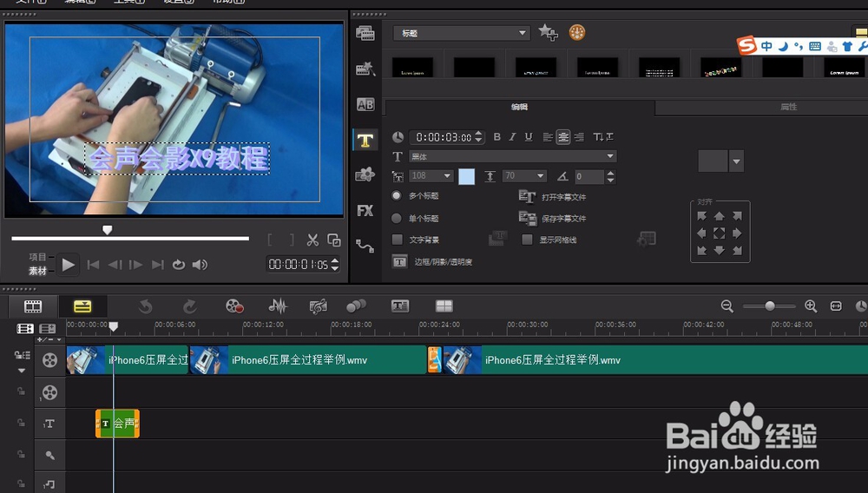This screenshot has width=868, height=493.
Task: Open the Media library panel
Action: tap(365, 33)
